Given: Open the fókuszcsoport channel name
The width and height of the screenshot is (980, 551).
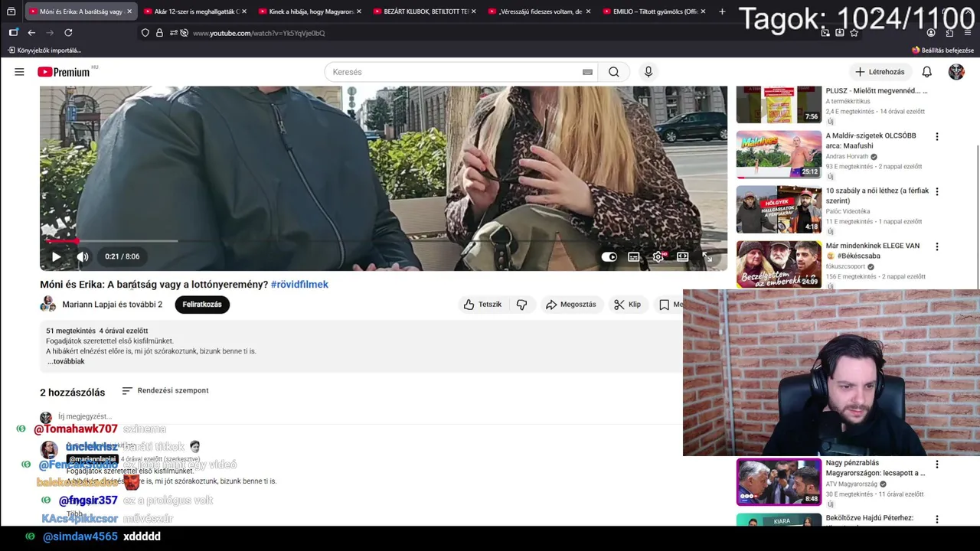Looking at the screenshot, I should coord(845,266).
